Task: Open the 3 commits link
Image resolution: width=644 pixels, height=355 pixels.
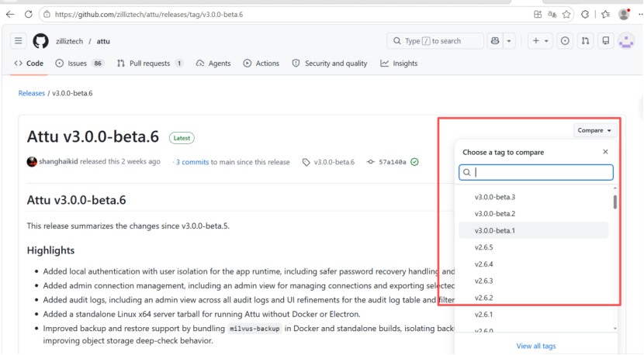Action: click(192, 162)
